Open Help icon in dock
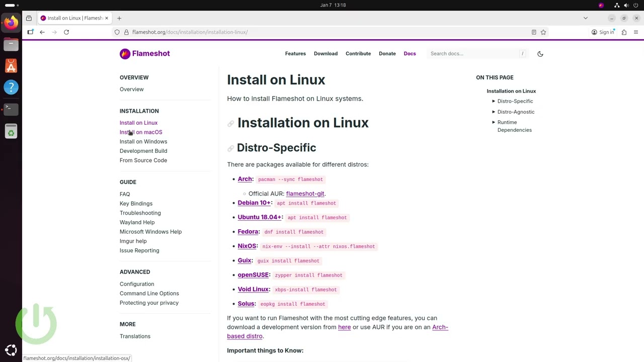Screen dimensions: 644x362 pyautogui.click(x=11, y=87)
